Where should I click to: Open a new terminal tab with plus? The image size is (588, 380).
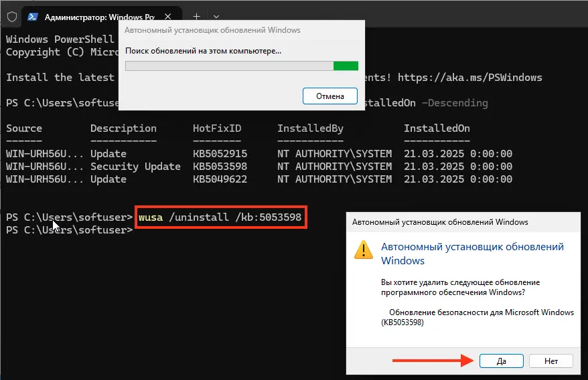(x=196, y=17)
